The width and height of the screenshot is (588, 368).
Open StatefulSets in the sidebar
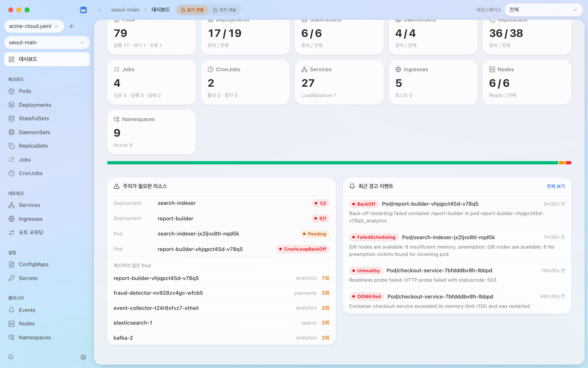(x=47, y=119)
